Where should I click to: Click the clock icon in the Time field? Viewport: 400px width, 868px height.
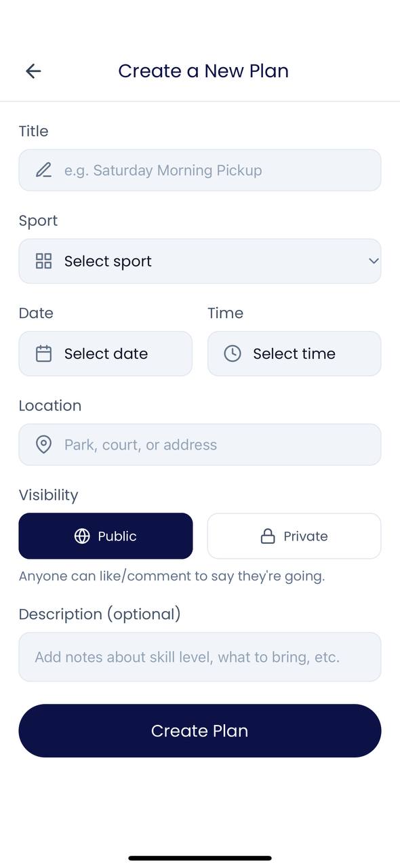click(x=232, y=353)
